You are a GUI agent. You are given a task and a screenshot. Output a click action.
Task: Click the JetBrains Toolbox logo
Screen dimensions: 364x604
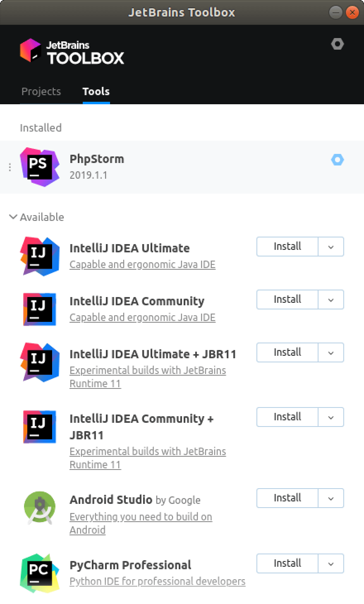click(72, 52)
